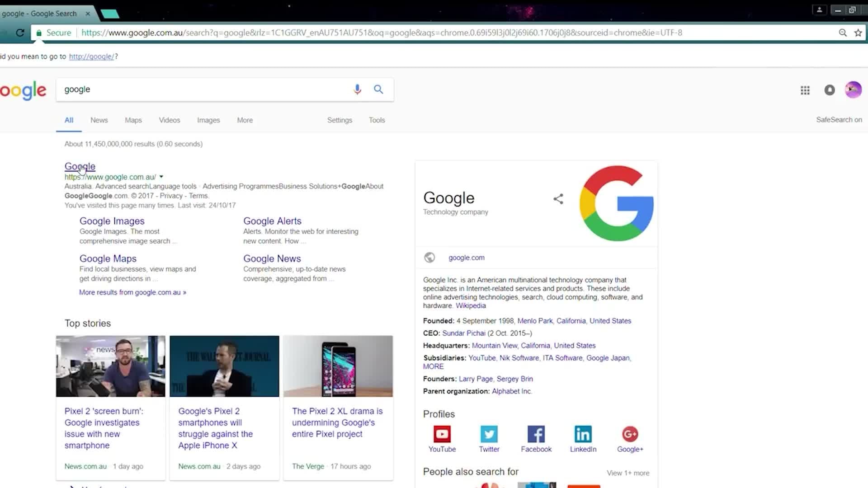868x488 pixels.
Task: Click the address bar zoom magnifier icon
Action: (843, 33)
